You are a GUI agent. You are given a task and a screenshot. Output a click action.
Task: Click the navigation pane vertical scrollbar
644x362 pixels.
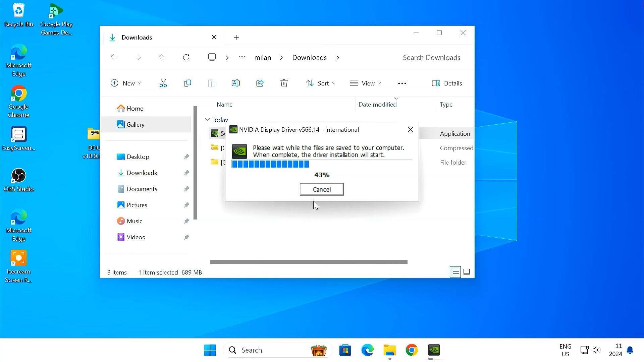click(195, 163)
